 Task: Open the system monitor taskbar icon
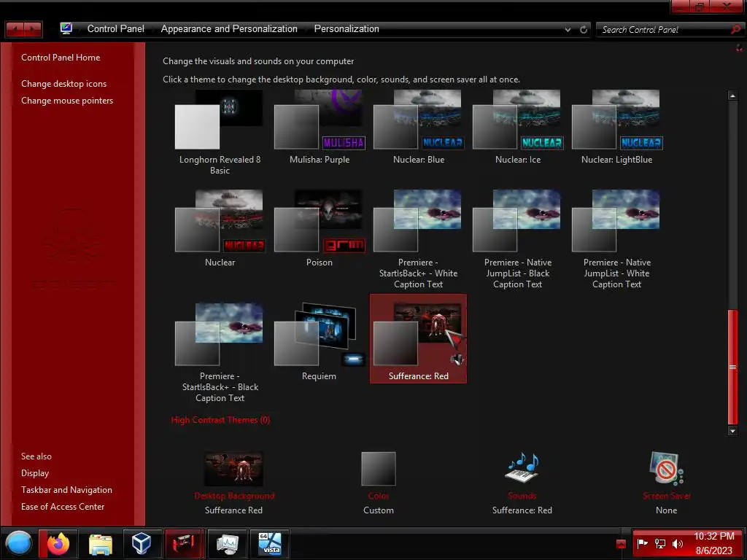[x=228, y=543]
